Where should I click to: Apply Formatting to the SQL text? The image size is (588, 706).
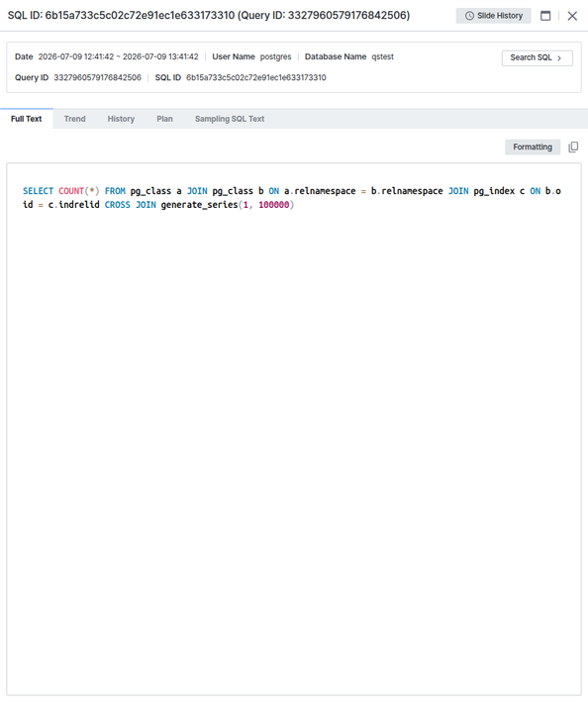[533, 147]
